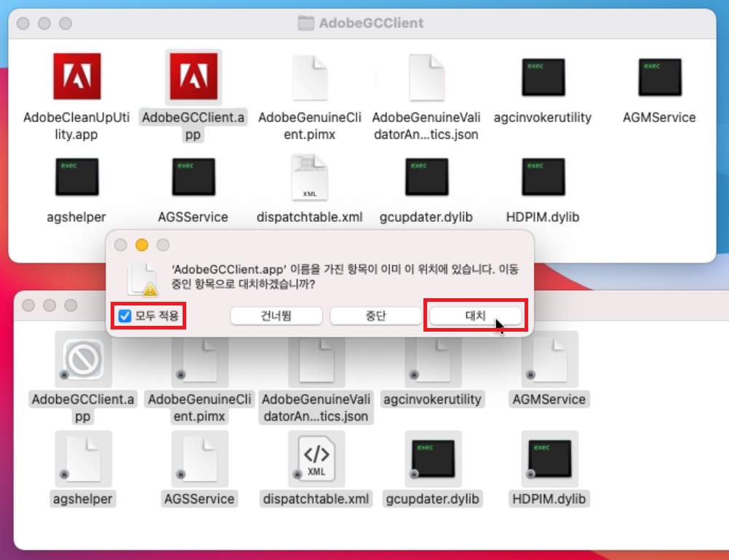This screenshot has height=560, width=729.
Task: Click AdobeGenuineValidatorAn...tics.json label in top window
Action: [427, 126]
